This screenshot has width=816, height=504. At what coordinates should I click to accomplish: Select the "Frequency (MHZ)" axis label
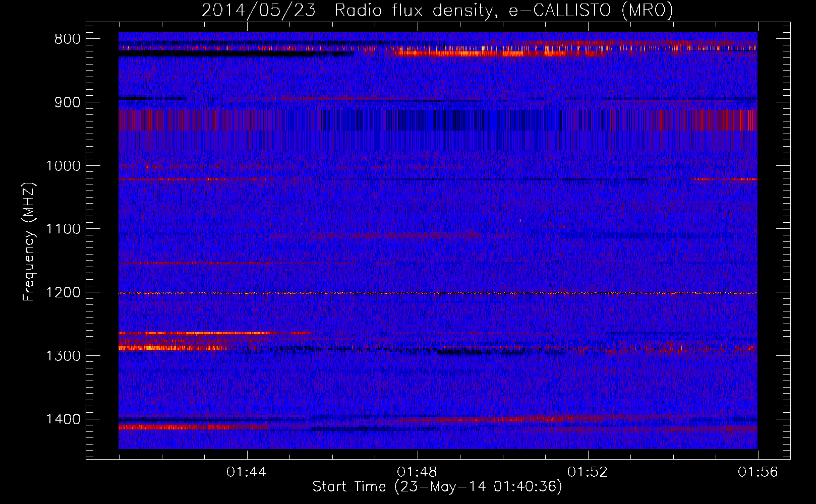[x=29, y=241]
